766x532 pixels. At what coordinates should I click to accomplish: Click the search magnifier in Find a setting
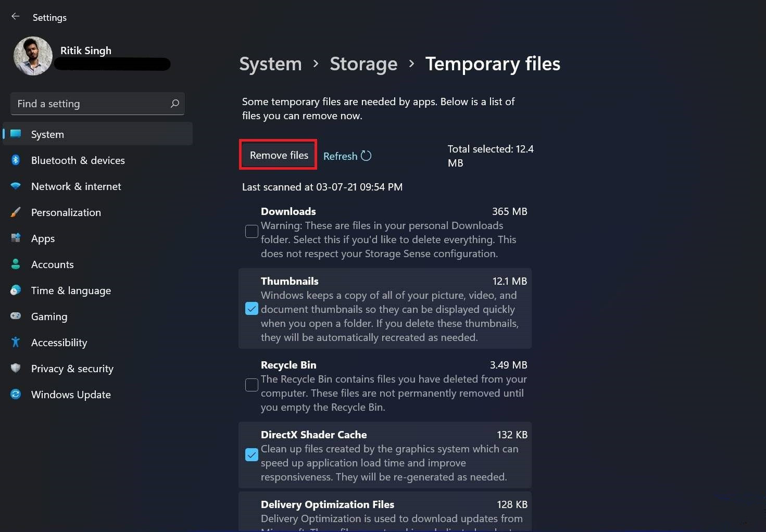pyautogui.click(x=174, y=104)
